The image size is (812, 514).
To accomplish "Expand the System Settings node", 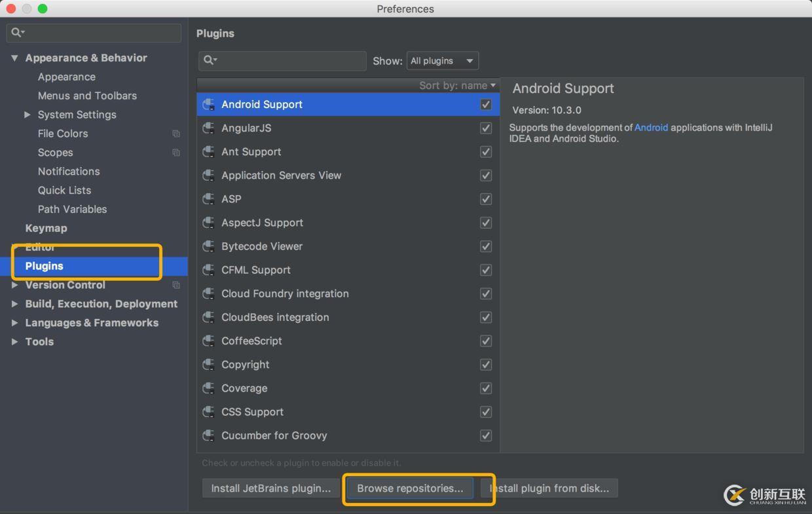I will pos(27,115).
